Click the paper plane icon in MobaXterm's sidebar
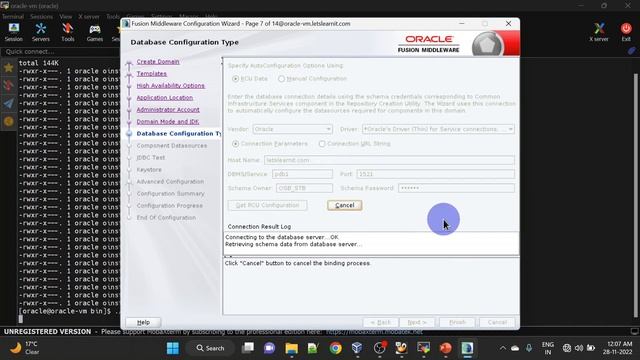This screenshot has width=640, height=360. point(9,103)
